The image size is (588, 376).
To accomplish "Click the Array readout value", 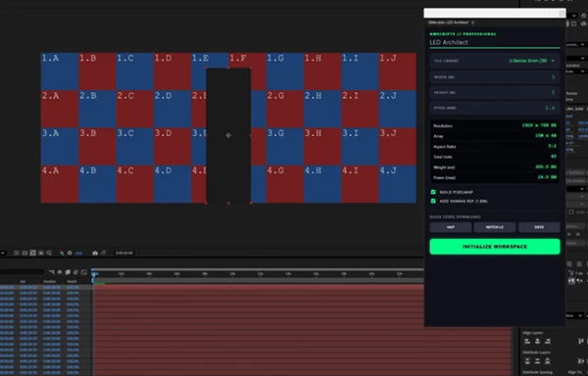I will (546, 136).
